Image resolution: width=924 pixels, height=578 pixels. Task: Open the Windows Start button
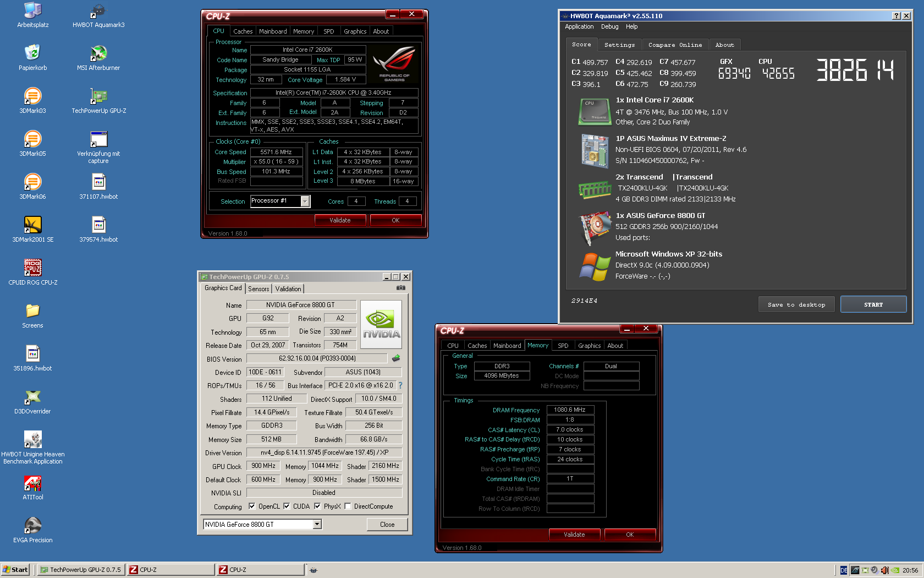(15, 570)
